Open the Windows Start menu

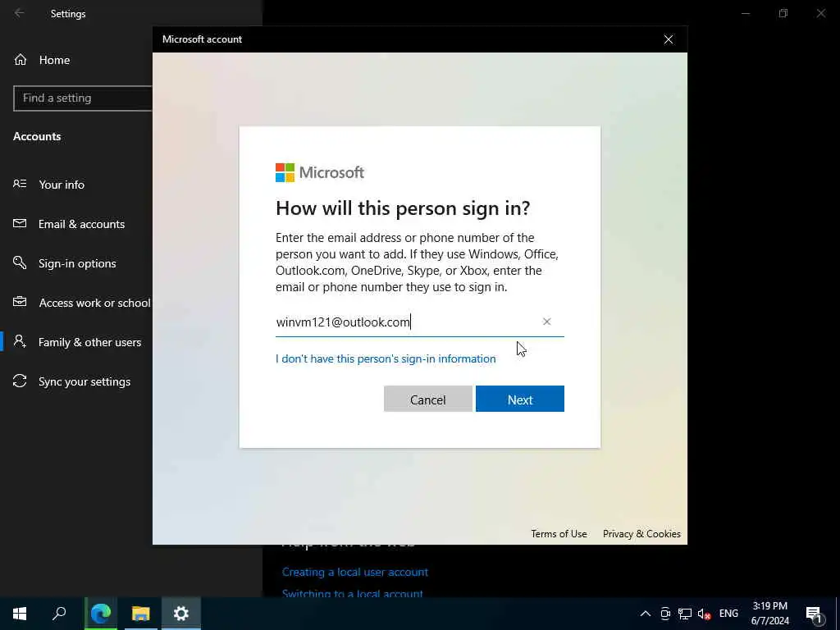(x=20, y=614)
